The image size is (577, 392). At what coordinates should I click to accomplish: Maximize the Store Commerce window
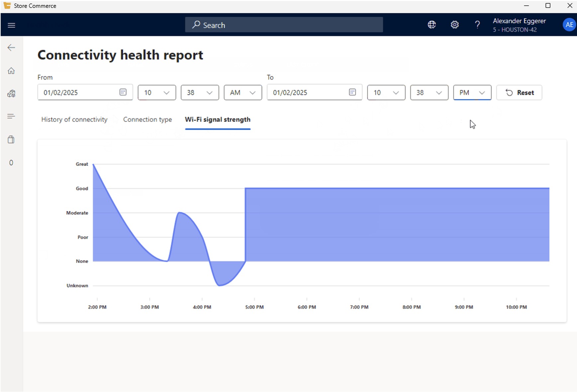[x=548, y=6]
